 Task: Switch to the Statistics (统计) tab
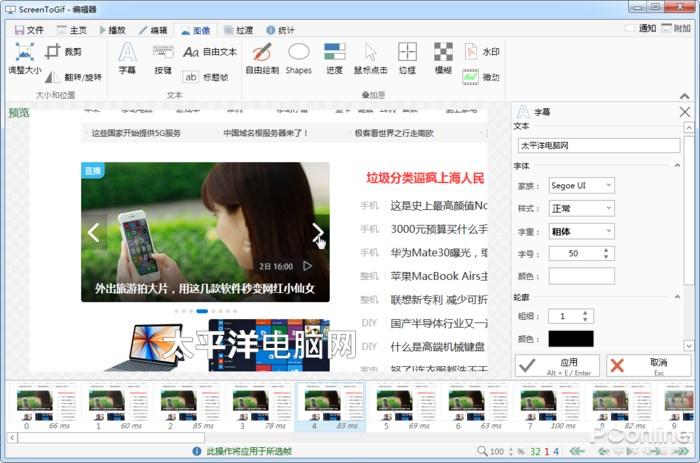coord(280,30)
